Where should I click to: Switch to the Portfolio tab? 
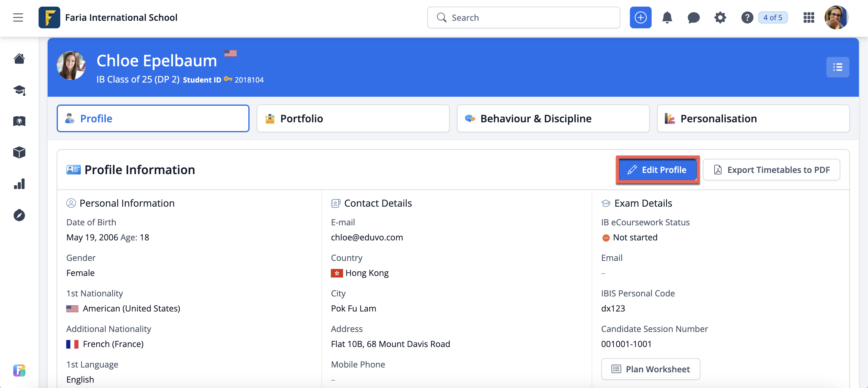pyautogui.click(x=353, y=119)
